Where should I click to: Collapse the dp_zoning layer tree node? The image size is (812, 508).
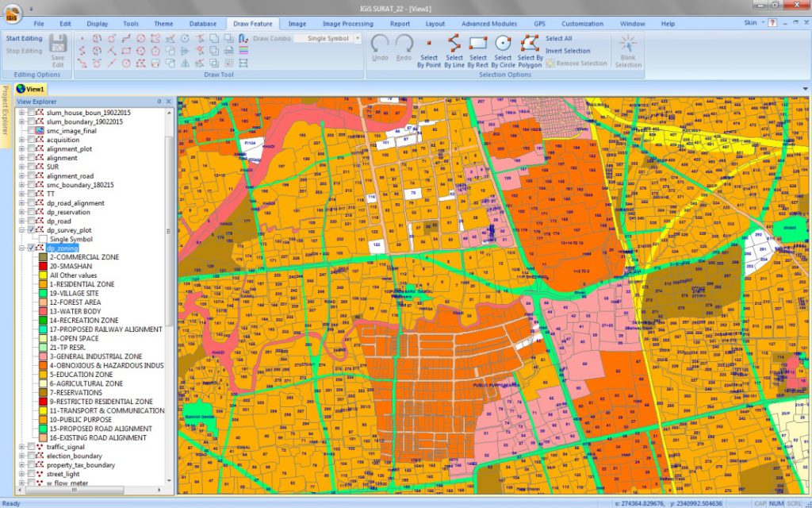(21, 248)
